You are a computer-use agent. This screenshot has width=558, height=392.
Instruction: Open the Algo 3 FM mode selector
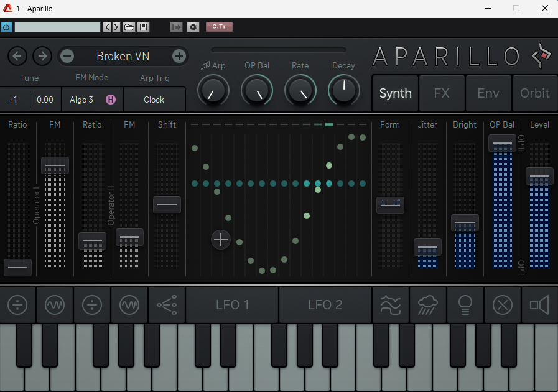point(81,100)
